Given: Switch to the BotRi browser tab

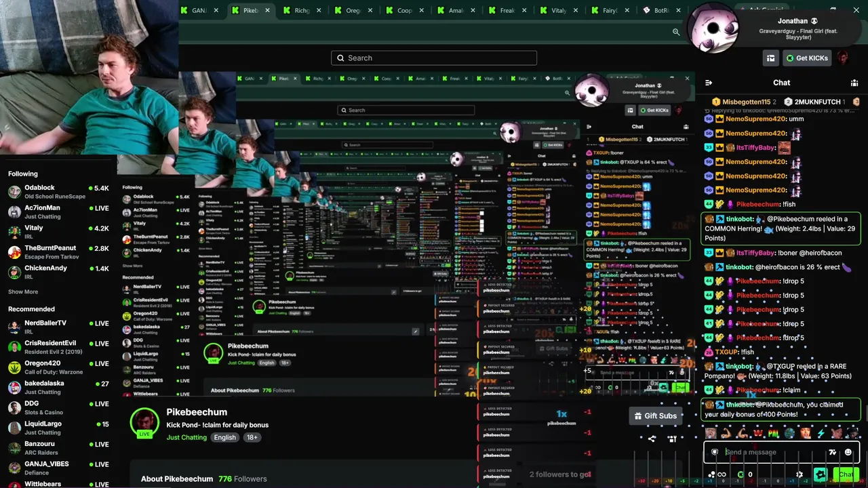Looking at the screenshot, I should pos(661,11).
